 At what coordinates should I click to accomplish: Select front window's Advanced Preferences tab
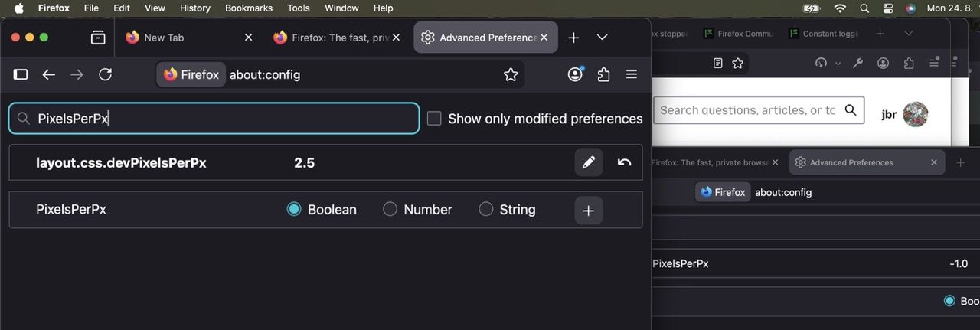pos(485,38)
